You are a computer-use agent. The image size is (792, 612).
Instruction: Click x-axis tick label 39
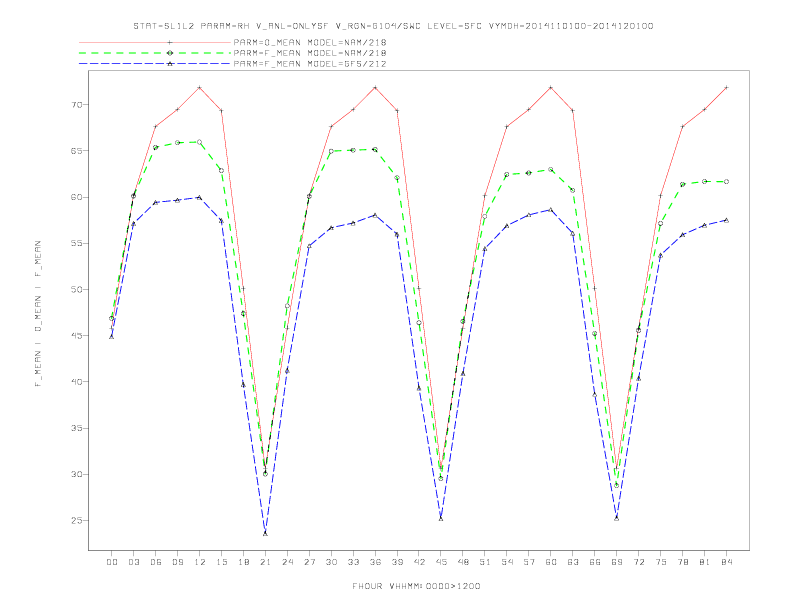coord(397,562)
